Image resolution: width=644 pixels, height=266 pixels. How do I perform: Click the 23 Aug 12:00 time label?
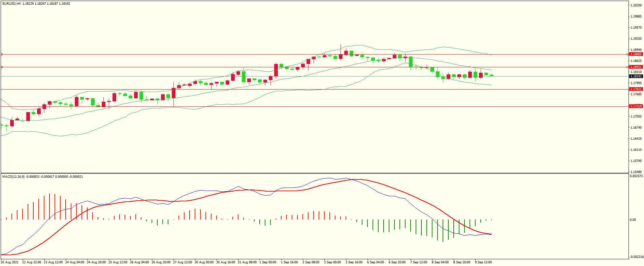53,262
